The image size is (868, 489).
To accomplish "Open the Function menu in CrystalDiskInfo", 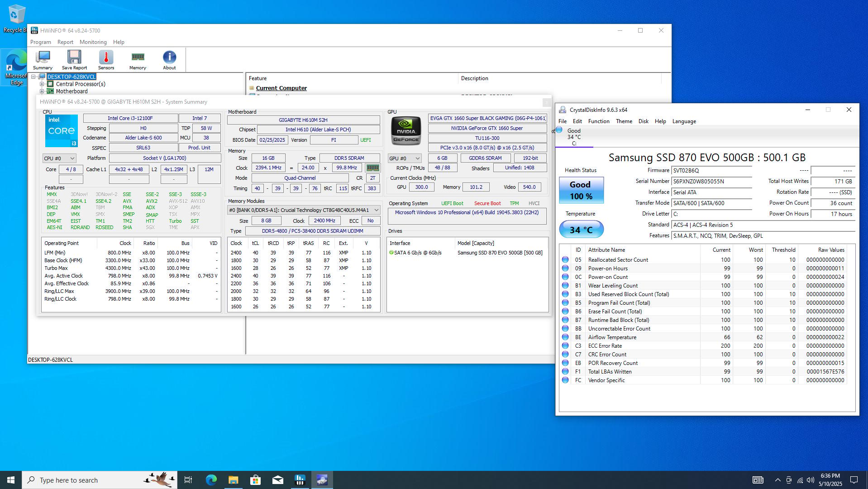I will [599, 121].
